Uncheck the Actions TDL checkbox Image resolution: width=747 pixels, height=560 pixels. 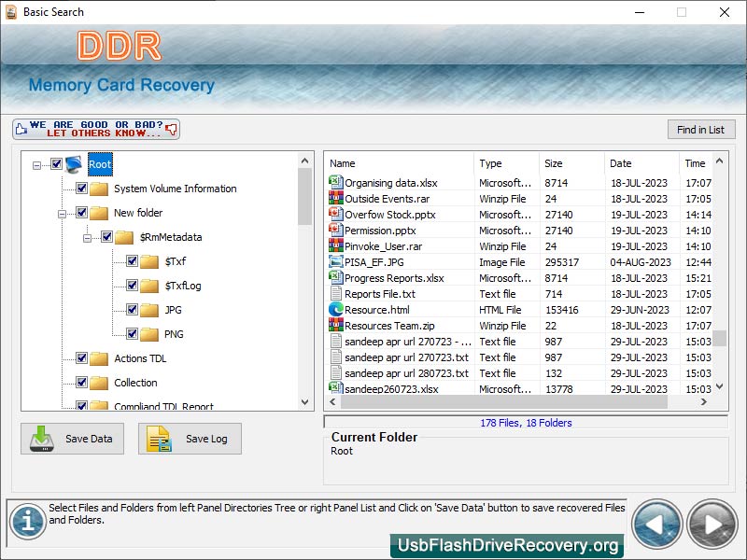pos(81,358)
